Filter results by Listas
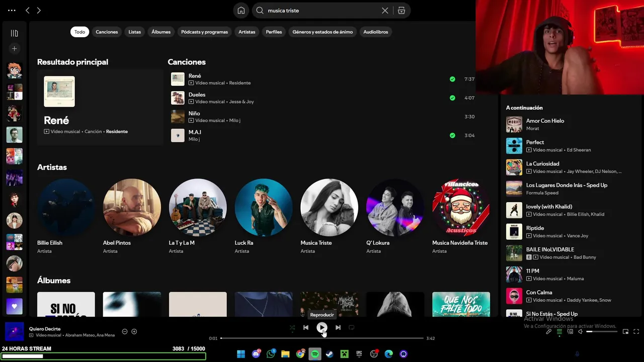This screenshot has height=362, width=644. pyautogui.click(x=134, y=32)
